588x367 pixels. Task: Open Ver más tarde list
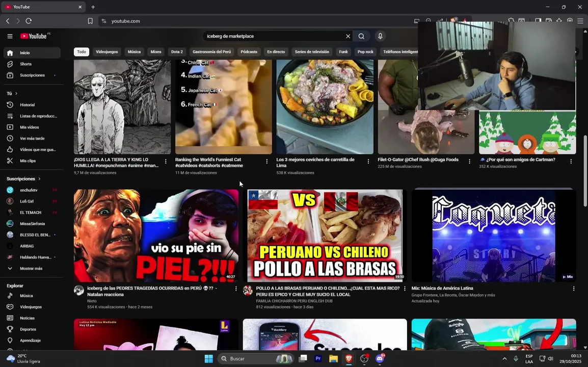tap(32, 139)
